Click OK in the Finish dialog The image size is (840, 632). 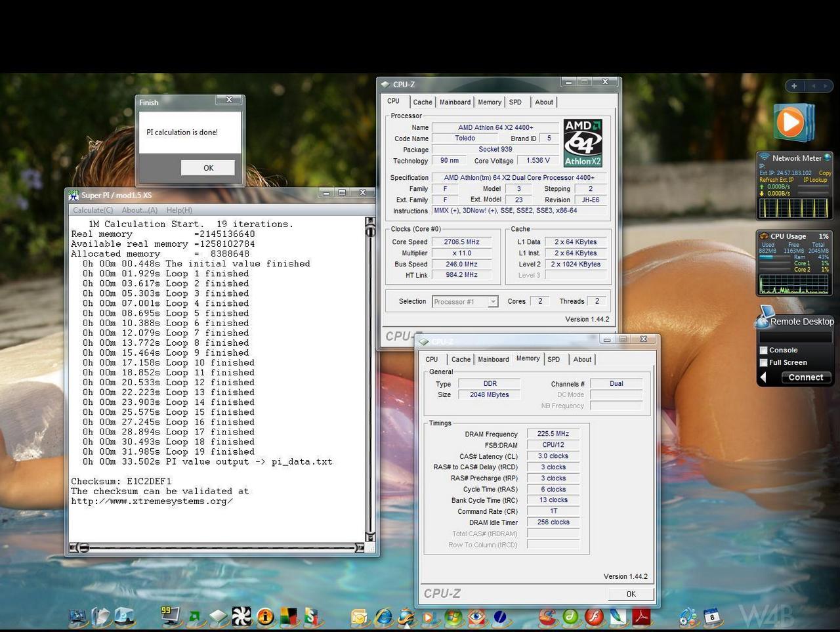click(208, 168)
